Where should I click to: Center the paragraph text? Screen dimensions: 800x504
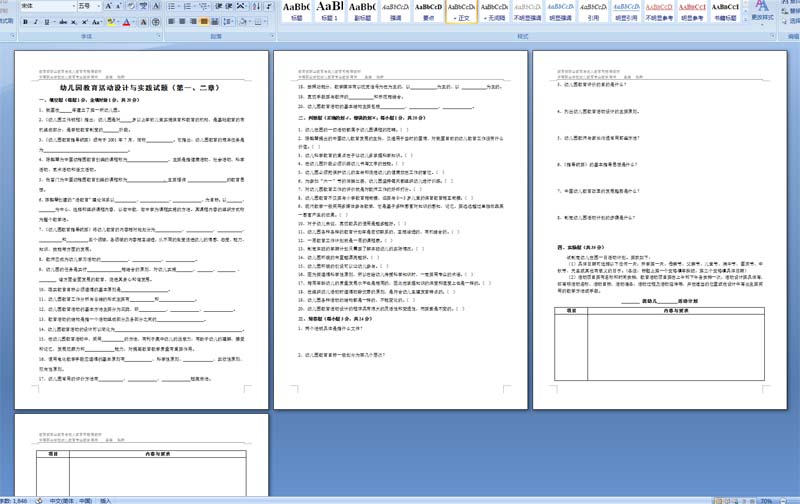click(x=182, y=21)
